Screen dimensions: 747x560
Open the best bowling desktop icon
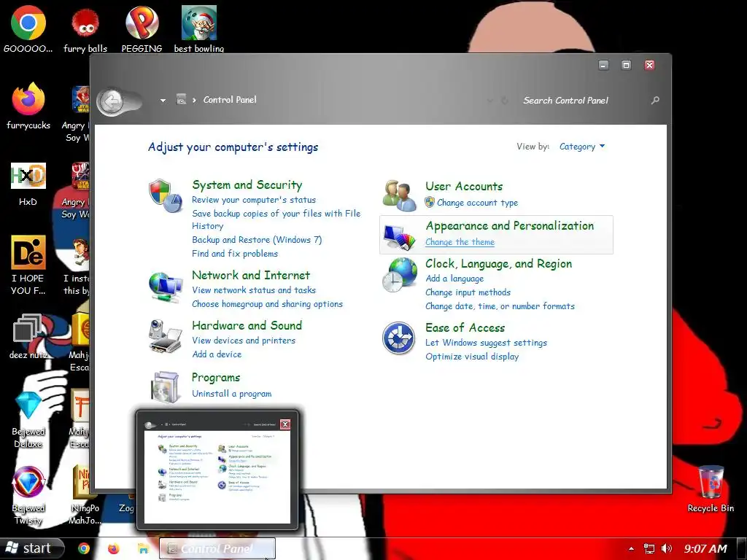click(198, 29)
